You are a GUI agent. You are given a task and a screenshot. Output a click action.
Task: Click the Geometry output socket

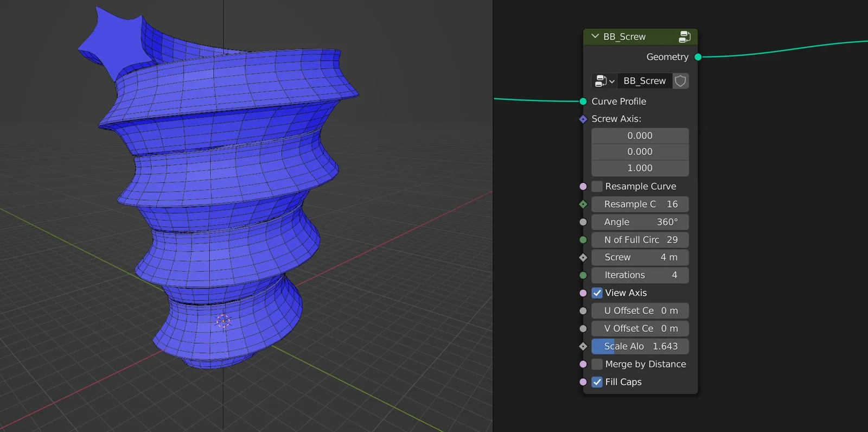pos(698,57)
